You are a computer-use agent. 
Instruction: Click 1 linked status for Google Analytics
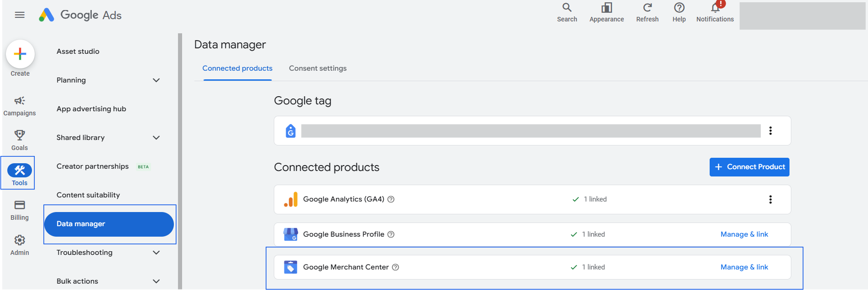(x=590, y=199)
